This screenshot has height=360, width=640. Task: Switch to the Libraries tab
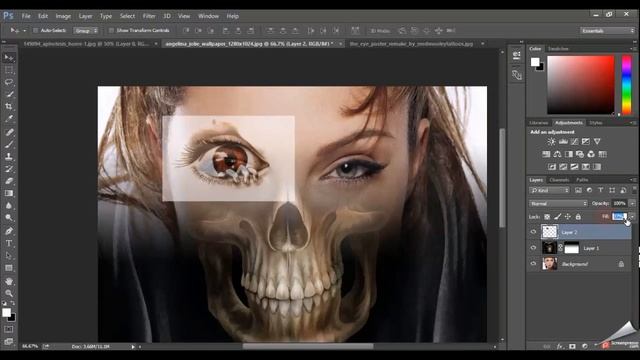pos(538,123)
